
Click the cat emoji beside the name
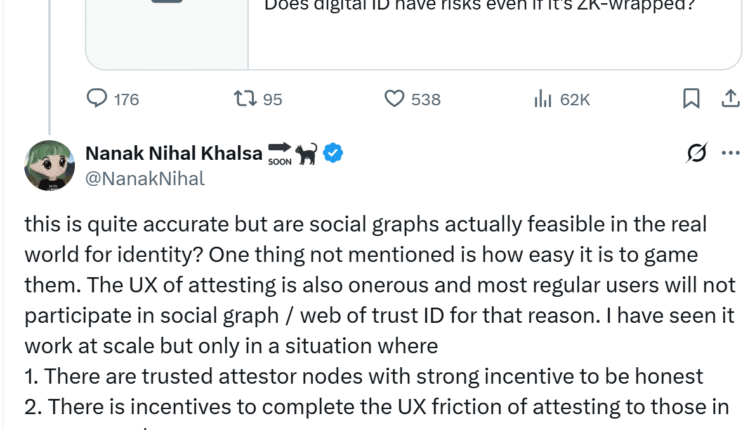tap(306, 153)
